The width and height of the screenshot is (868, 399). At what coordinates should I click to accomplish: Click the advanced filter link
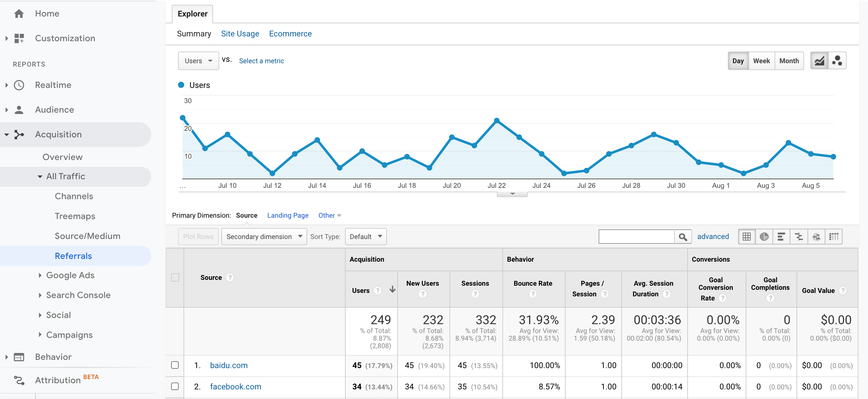pos(712,236)
